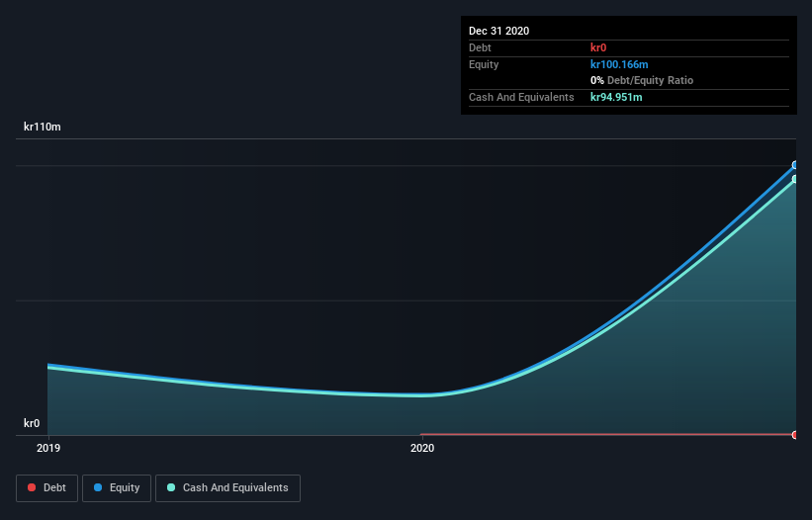Click the 0% Debt/Equity Ratio text
Image resolution: width=812 pixels, height=520 pixels.
642,80
